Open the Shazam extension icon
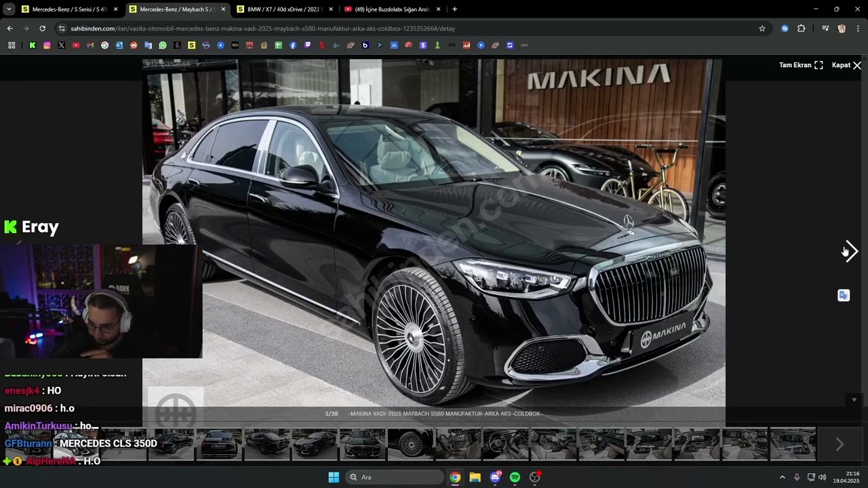868x488 pixels. [x=785, y=28]
